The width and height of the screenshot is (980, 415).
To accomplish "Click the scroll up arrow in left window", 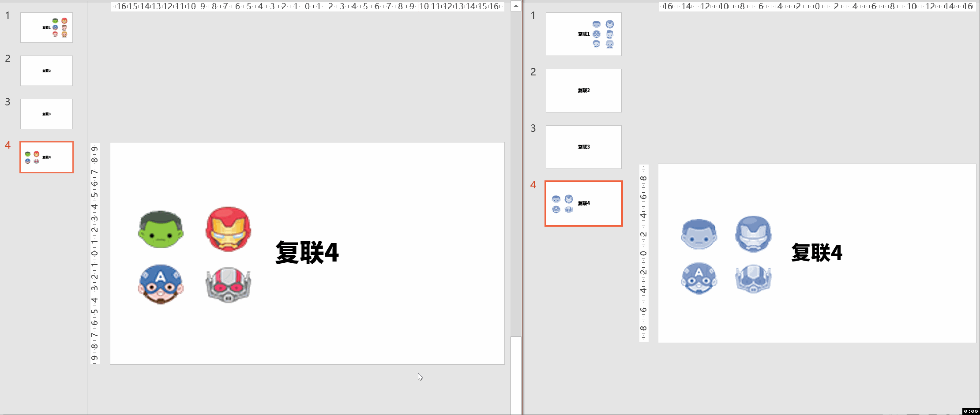I will click(x=516, y=6).
